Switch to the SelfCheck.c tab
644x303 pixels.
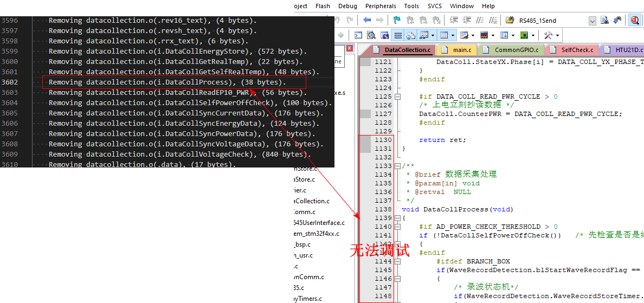click(x=572, y=50)
